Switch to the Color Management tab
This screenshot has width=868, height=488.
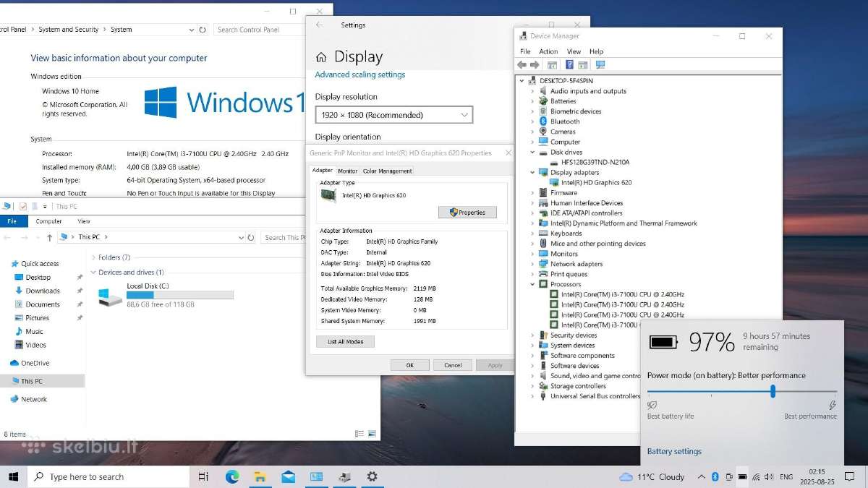point(387,171)
